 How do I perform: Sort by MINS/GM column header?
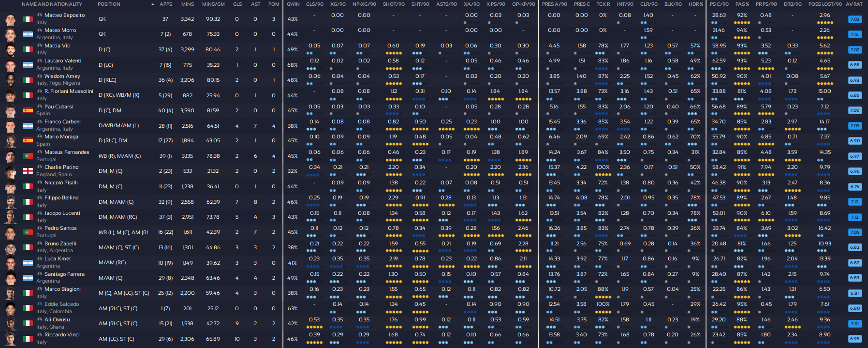click(213, 4)
